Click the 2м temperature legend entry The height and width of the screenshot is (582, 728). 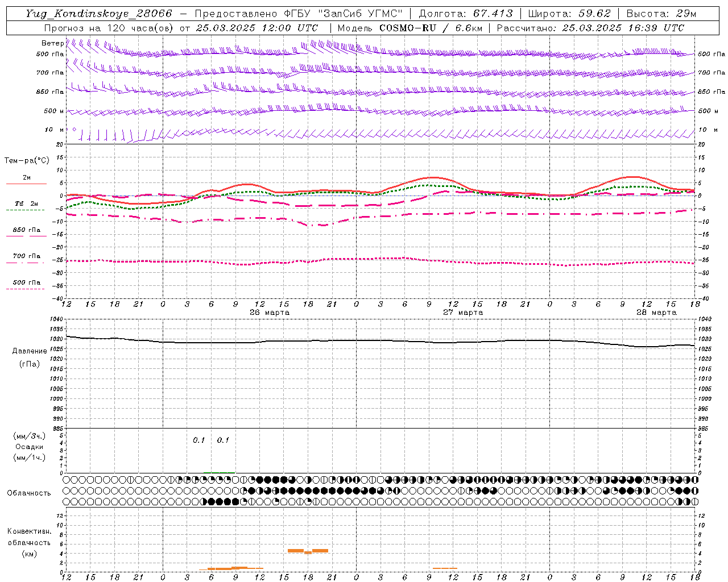point(27,177)
